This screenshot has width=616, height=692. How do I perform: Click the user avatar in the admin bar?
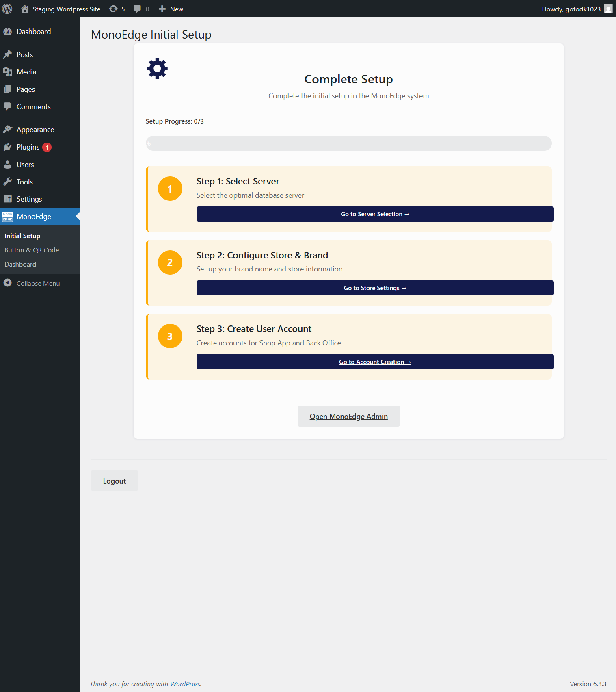point(608,9)
